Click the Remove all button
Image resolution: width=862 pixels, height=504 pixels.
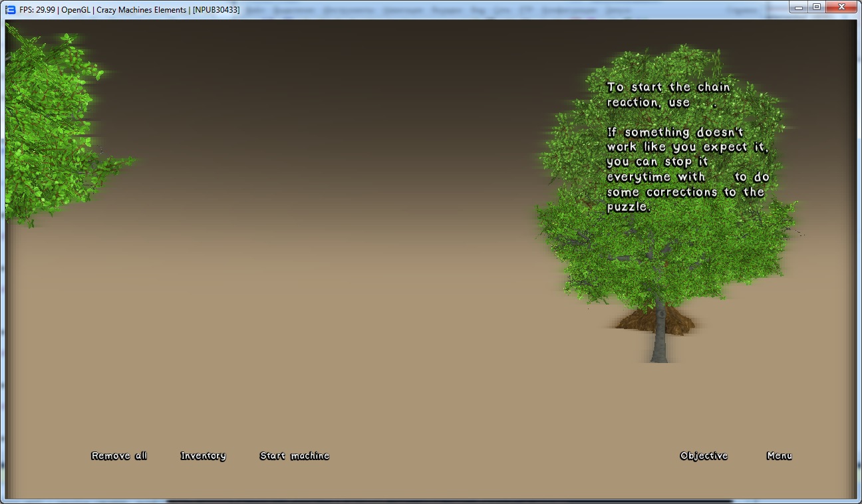[119, 455]
